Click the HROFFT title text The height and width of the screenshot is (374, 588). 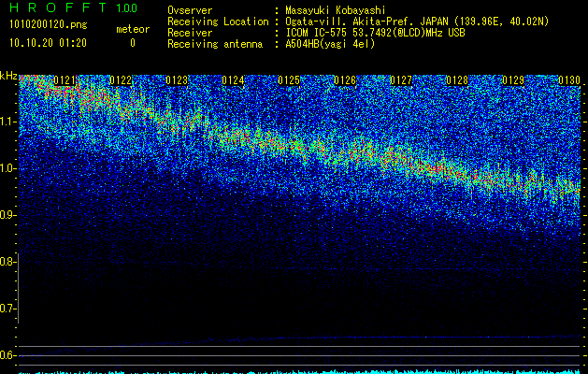(x=58, y=7)
